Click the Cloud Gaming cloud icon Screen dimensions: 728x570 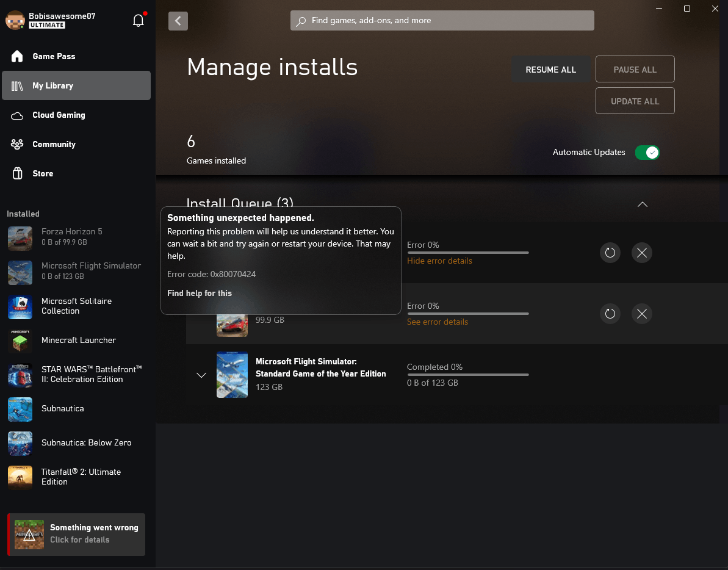tap(17, 115)
